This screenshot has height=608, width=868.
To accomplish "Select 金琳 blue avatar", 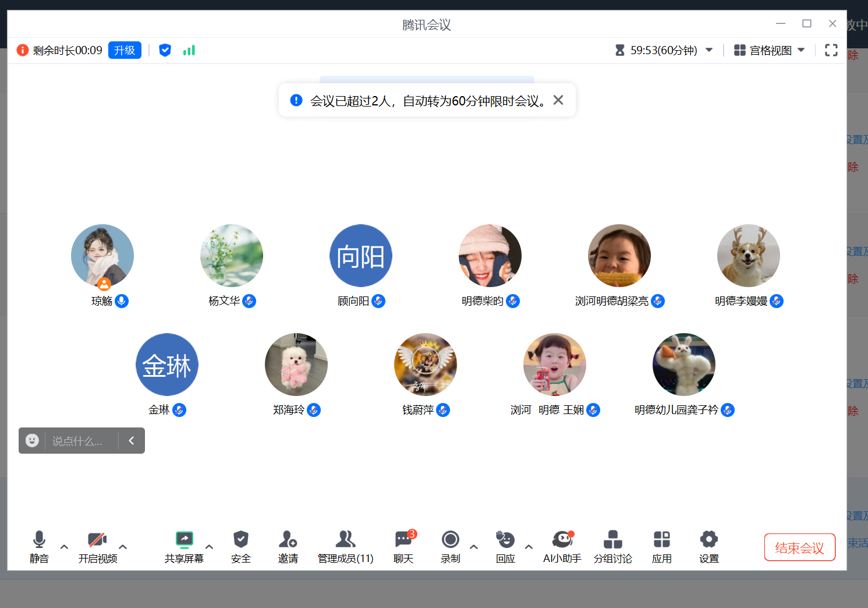I will [x=167, y=365].
